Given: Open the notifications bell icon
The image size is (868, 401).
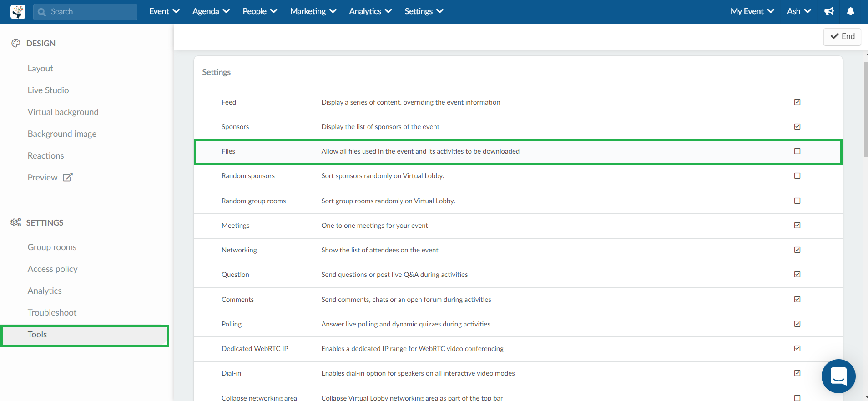Looking at the screenshot, I should pos(850,11).
